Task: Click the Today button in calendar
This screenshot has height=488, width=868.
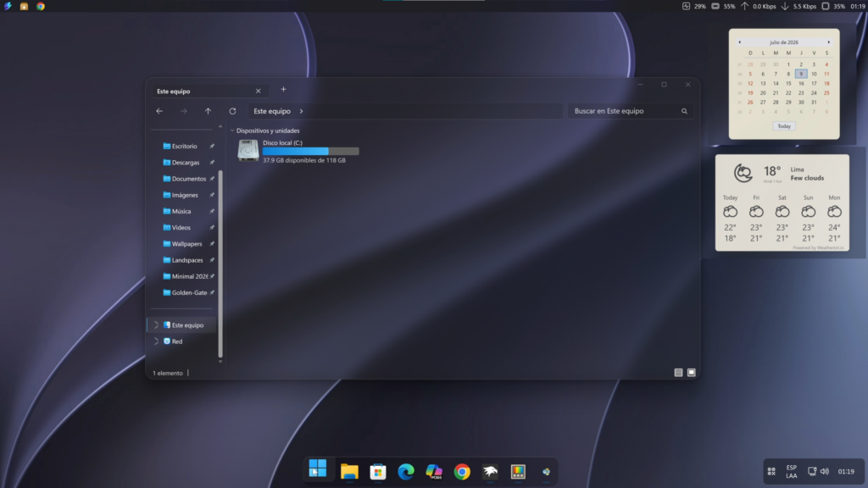Action: (x=784, y=126)
